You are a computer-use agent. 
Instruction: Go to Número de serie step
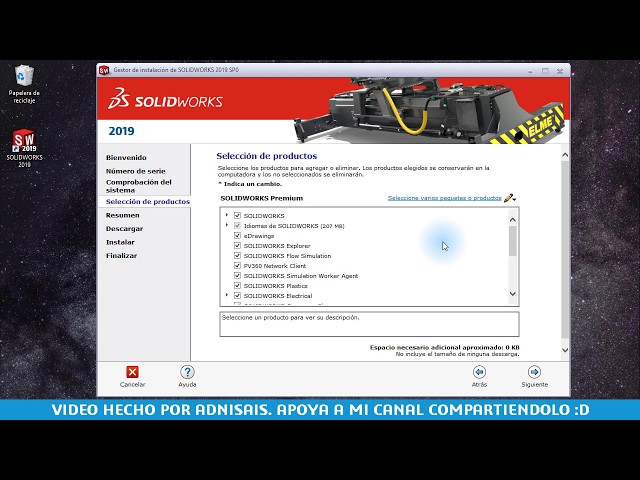136,171
